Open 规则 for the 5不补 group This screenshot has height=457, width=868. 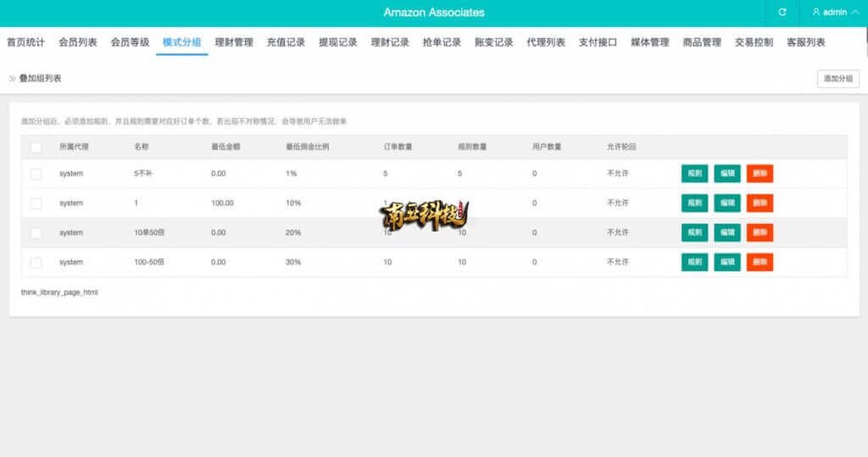(x=694, y=174)
